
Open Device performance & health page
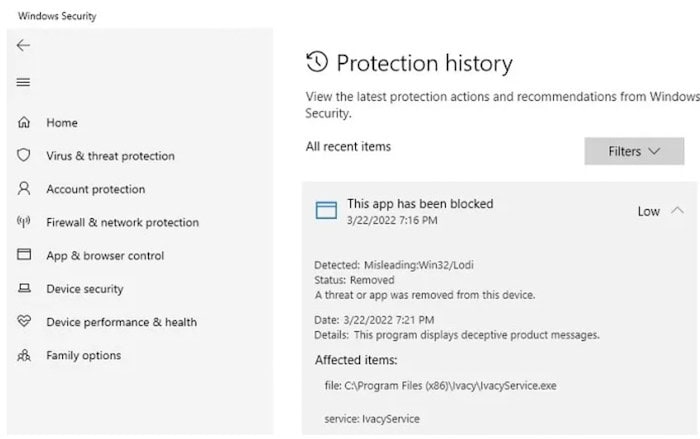(x=121, y=322)
